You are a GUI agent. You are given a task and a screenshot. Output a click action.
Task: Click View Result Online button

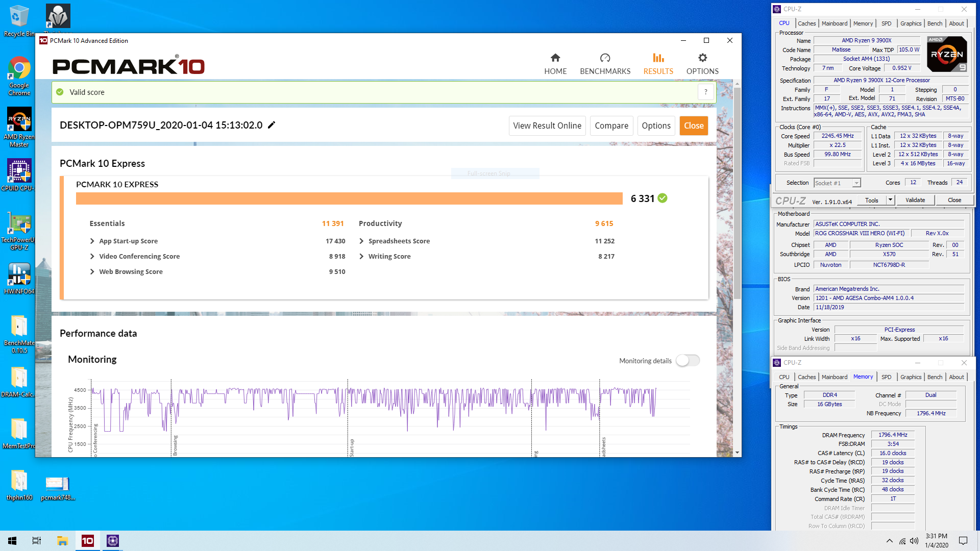tap(547, 126)
